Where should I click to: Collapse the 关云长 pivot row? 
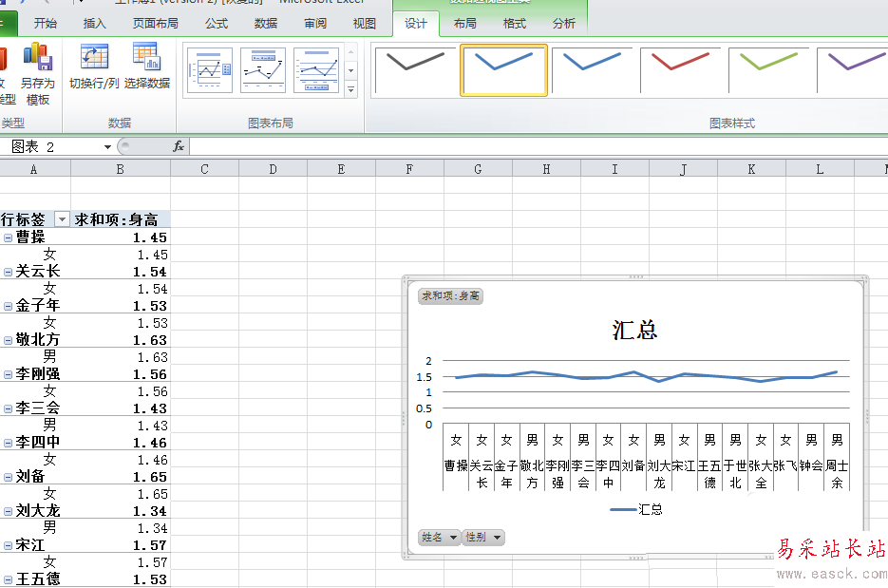(8, 272)
